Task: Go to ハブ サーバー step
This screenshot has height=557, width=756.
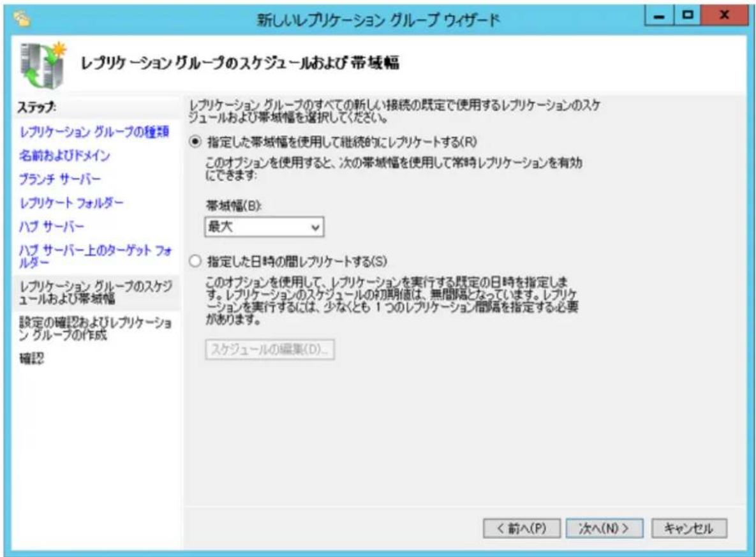Action: point(51,226)
